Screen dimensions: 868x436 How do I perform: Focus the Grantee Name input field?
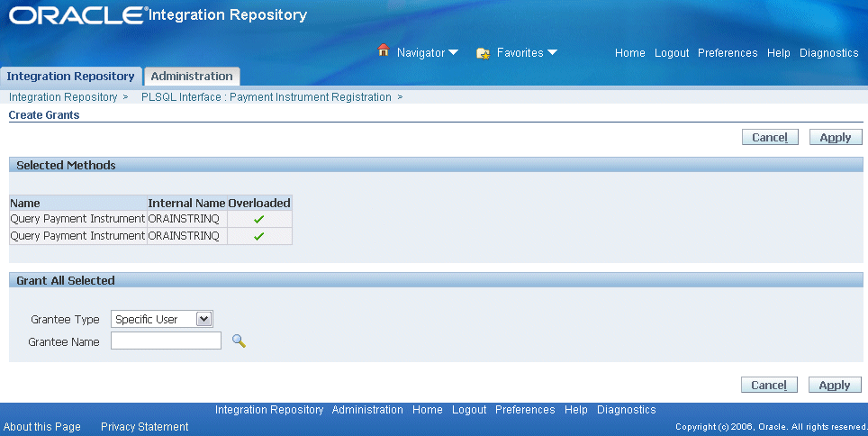click(x=166, y=341)
